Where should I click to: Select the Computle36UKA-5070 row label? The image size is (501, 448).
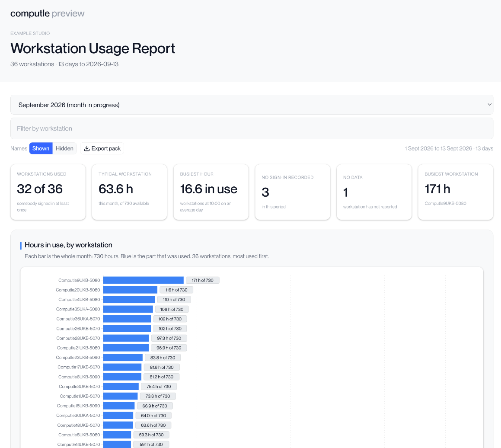(x=78, y=319)
